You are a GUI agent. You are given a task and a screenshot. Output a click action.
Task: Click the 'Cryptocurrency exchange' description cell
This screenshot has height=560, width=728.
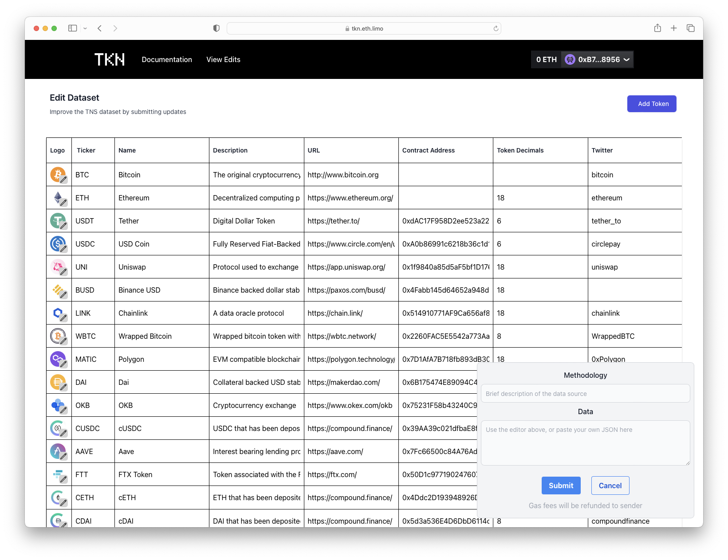pos(256,405)
